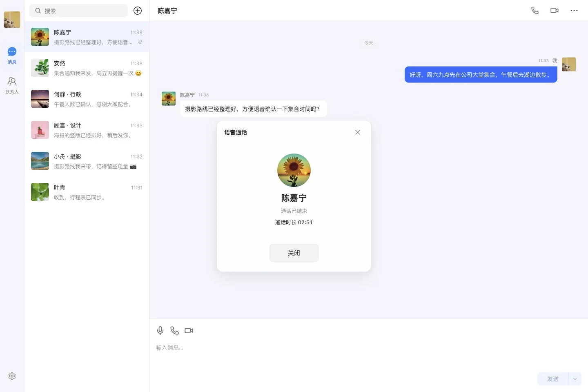Click 语音通话 dialog title
Viewport: 588px width, 392px height.
pyautogui.click(x=236, y=132)
